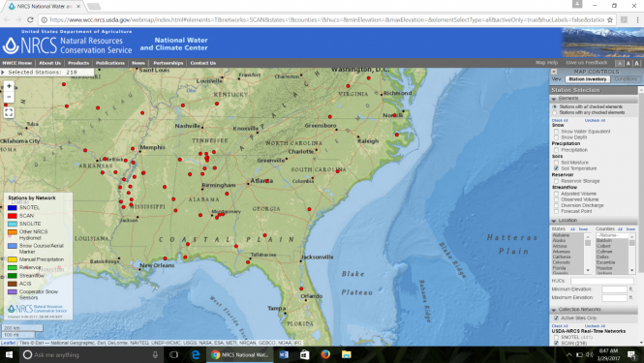This screenshot has height=363, width=644.
Task: Collapse Map Controls panel using X icon
Action: [x=554, y=72]
